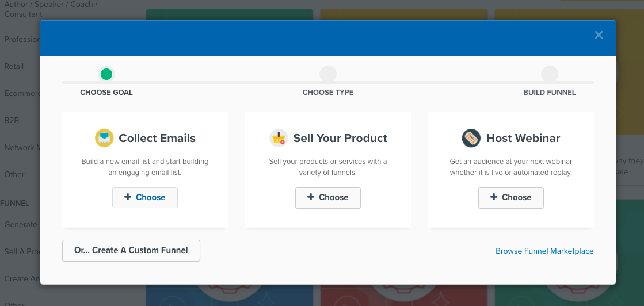Image resolution: width=644 pixels, height=306 pixels.
Task: Select the green Choose Goal step circle
Action: [x=106, y=74]
